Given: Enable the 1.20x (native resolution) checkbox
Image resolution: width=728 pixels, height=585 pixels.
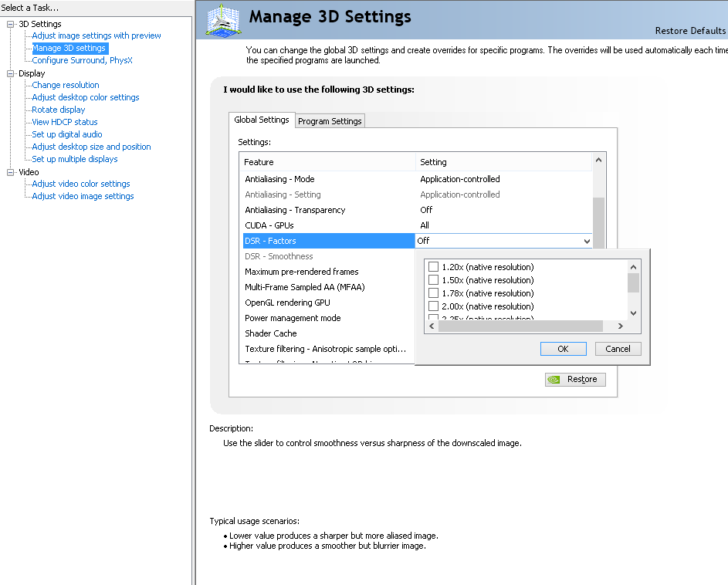Looking at the screenshot, I should pyautogui.click(x=433, y=267).
